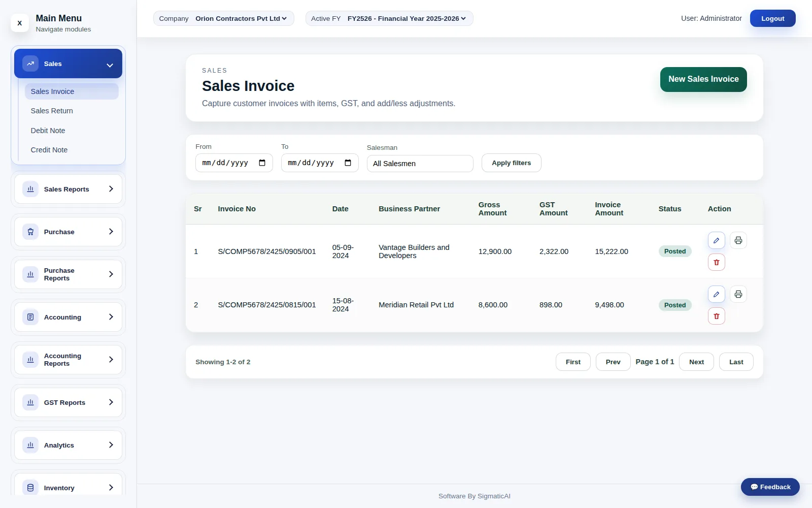This screenshot has width=812, height=508.
Task: Edit the Meridian Retail invoice
Action: point(716,294)
